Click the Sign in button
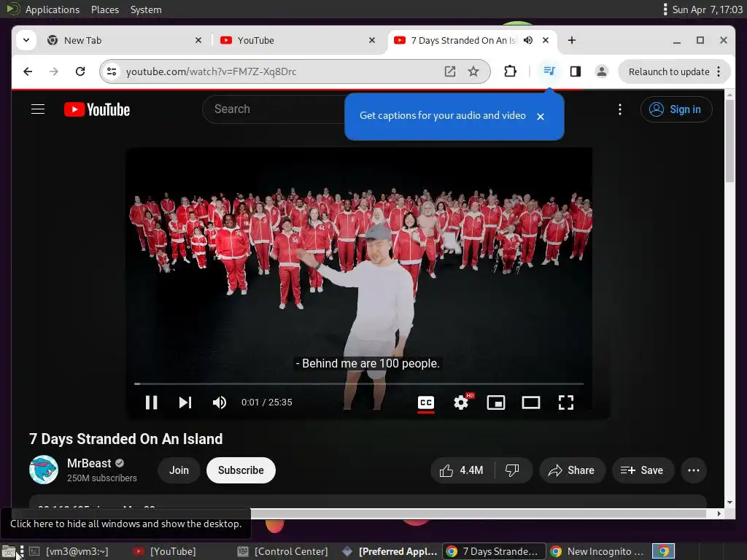Image resolution: width=747 pixels, height=560 pixels. click(676, 109)
